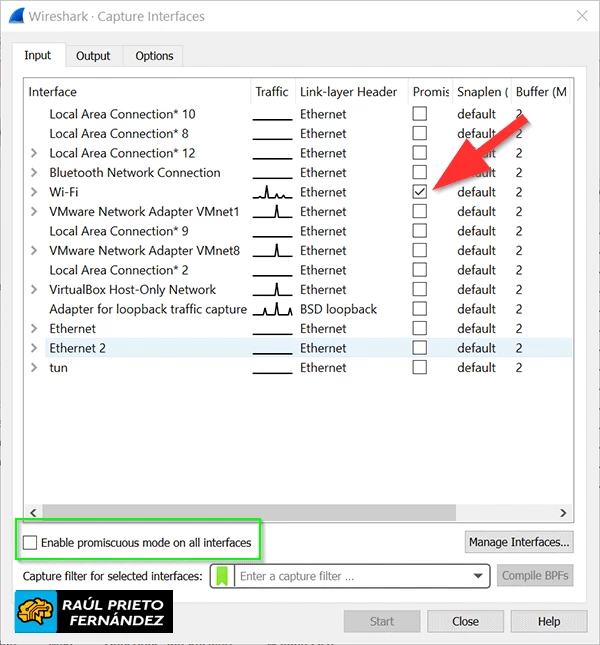The width and height of the screenshot is (600, 645).
Task: Expand the Wi-Fi interface row
Action: [x=34, y=192]
